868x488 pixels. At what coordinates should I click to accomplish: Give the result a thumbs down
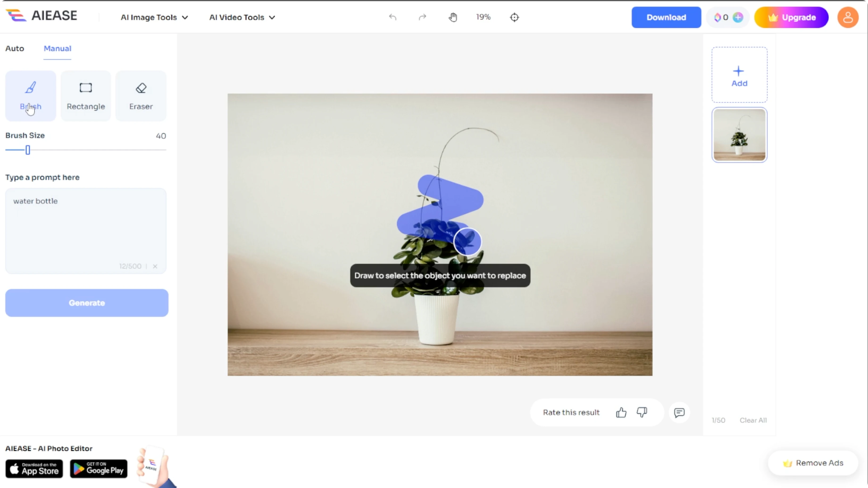point(642,412)
